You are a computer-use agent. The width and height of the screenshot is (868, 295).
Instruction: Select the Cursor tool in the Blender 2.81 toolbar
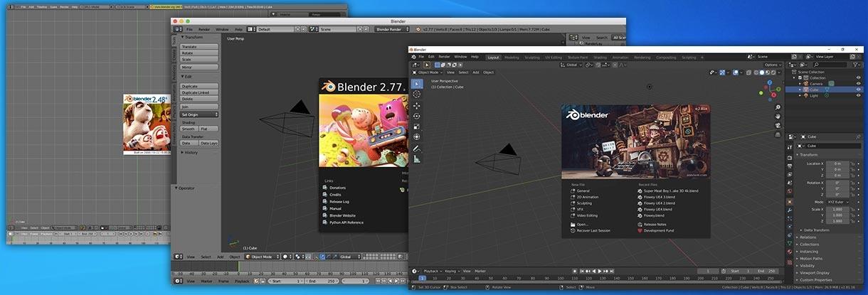(417, 95)
